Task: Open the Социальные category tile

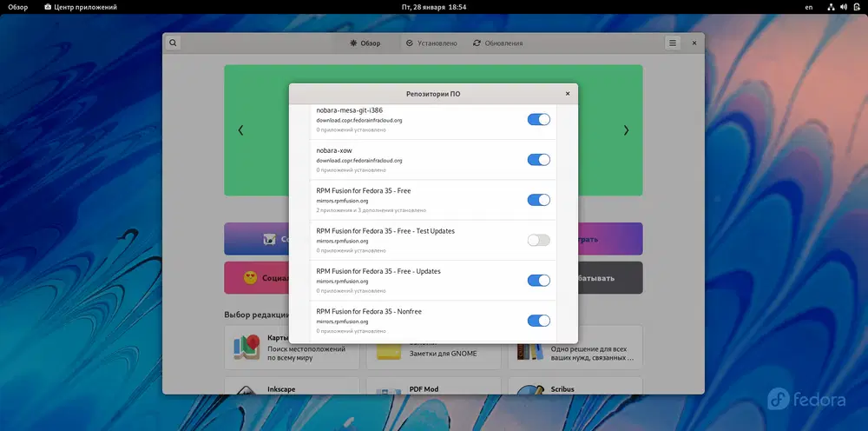Action: [x=256, y=277]
